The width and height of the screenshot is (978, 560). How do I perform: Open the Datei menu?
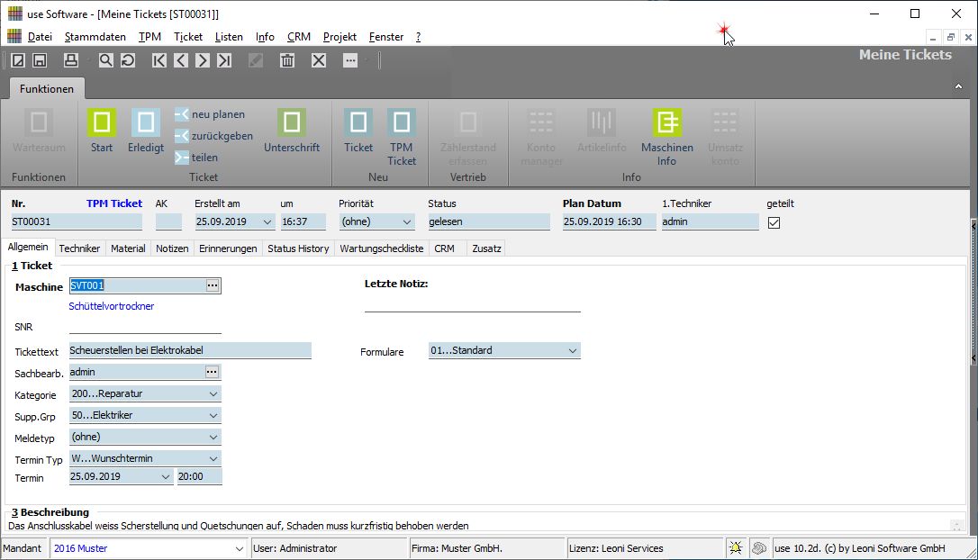(40, 37)
